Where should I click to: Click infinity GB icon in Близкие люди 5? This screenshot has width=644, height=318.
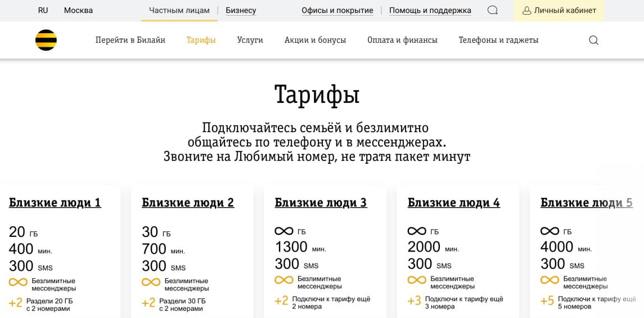550,231
